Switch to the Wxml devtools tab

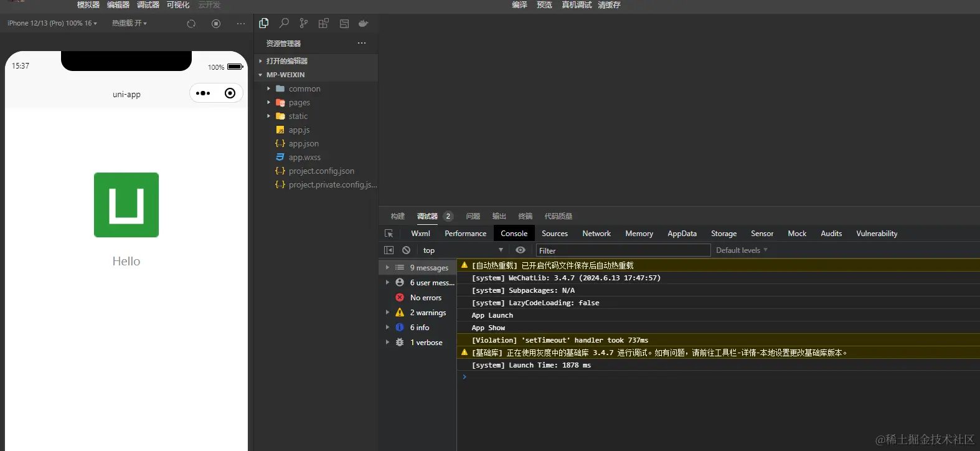pos(420,234)
